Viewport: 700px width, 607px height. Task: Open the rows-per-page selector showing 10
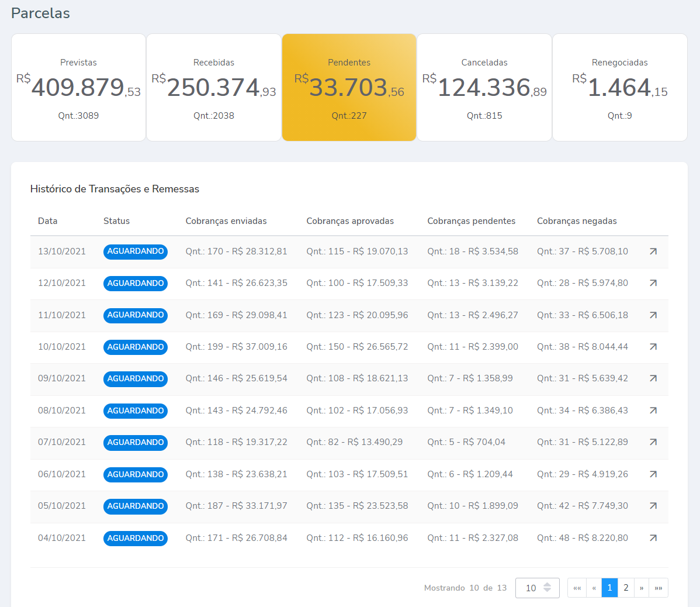pyautogui.click(x=537, y=588)
